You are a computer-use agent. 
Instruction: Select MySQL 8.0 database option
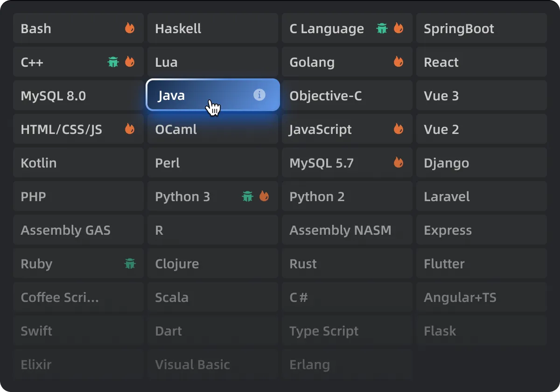[78, 96]
